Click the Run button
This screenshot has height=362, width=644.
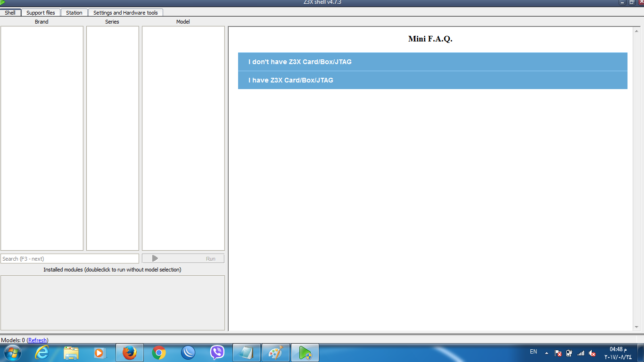[183, 258]
